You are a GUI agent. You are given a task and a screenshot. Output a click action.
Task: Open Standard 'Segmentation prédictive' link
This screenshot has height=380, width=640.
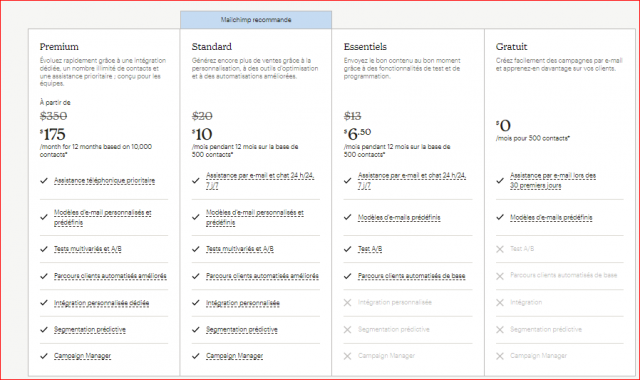242,329
